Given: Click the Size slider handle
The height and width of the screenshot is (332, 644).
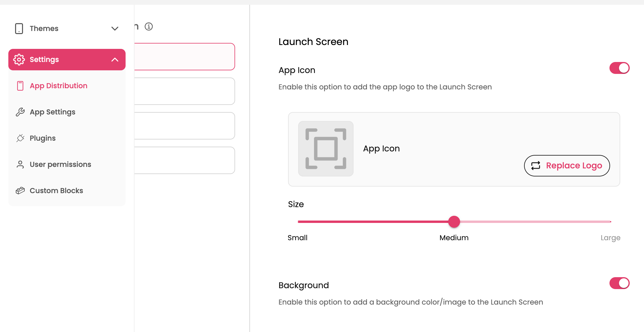Looking at the screenshot, I should coord(454,222).
